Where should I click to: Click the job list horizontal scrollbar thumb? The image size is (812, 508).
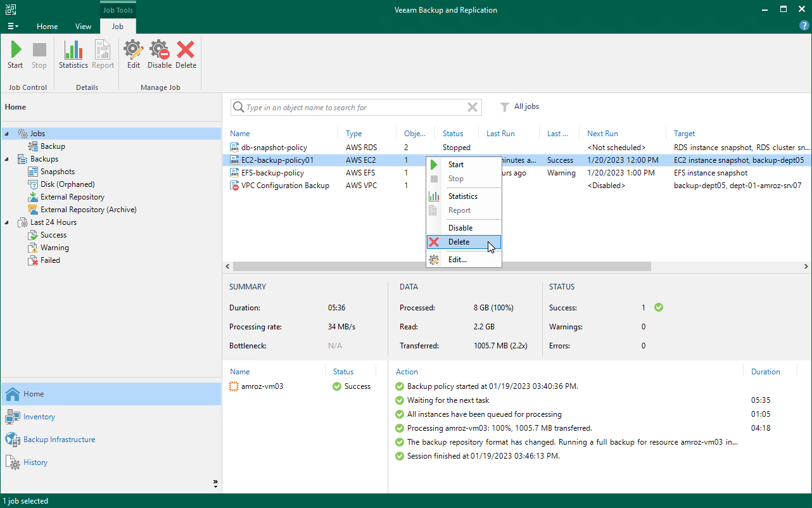coord(443,267)
